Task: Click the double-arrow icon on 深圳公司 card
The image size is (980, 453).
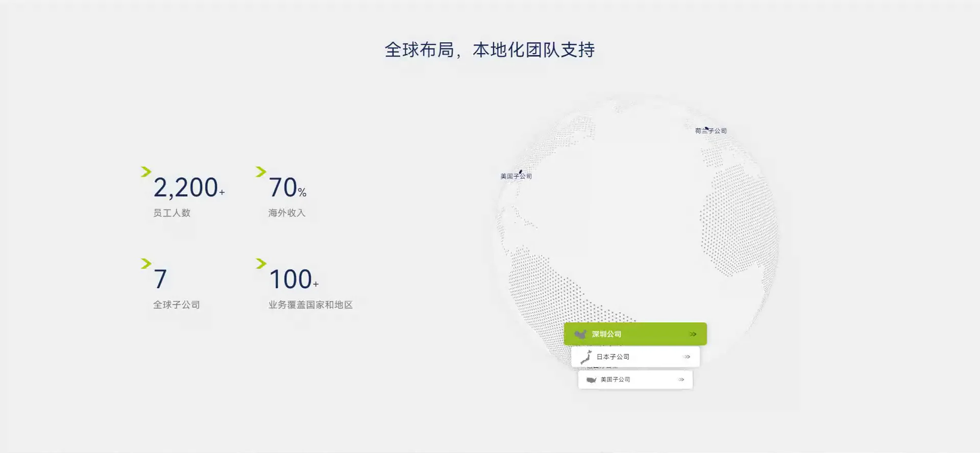Action: pyautogui.click(x=693, y=334)
